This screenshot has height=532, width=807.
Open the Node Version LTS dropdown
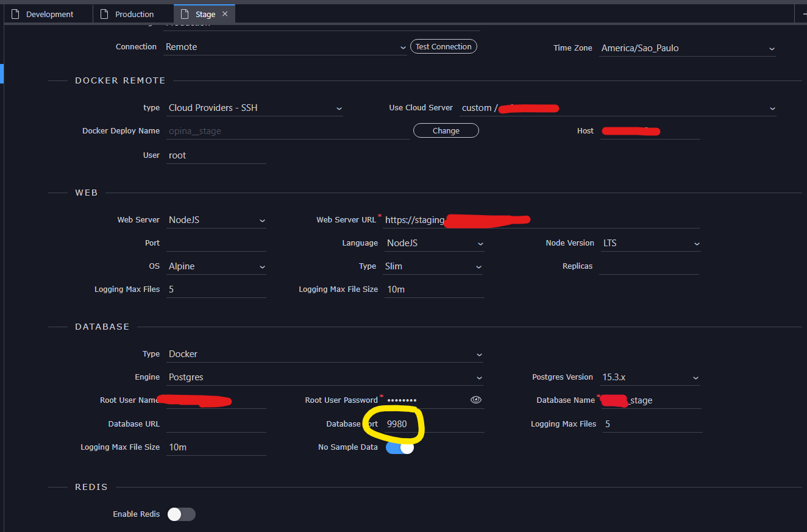[650, 243]
